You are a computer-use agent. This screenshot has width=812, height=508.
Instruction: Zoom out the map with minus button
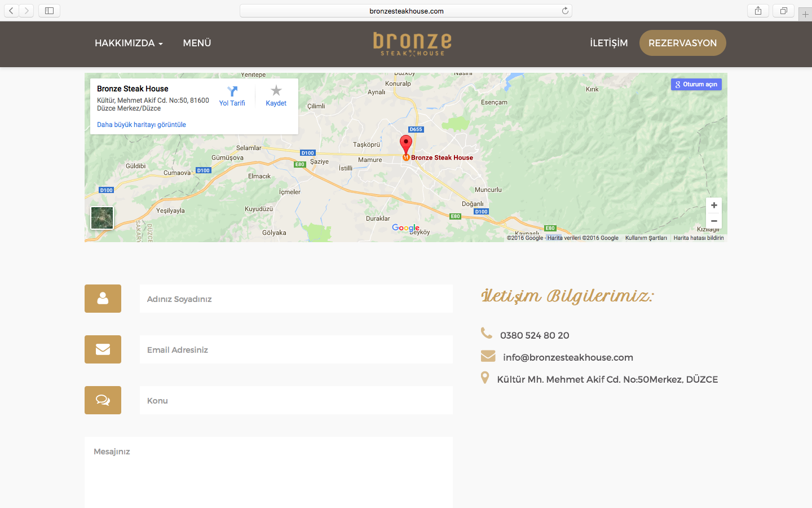point(714,221)
